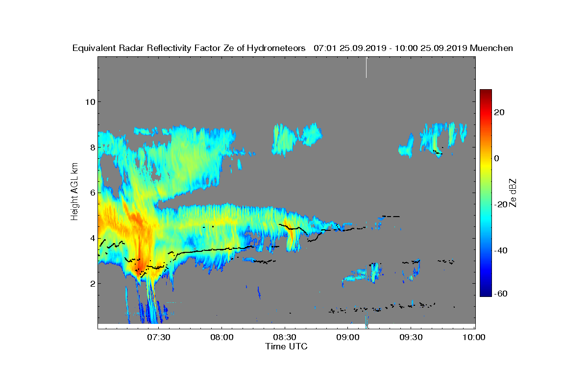The width and height of the screenshot is (588, 392).
Task: Click the height tick label 2
Action: pyautogui.click(x=92, y=283)
